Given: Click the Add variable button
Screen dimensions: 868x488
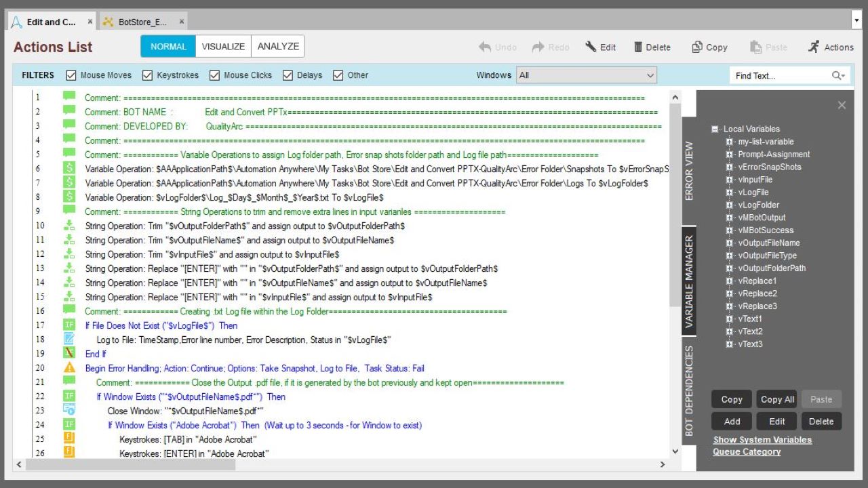Looking at the screenshot, I should (732, 421).
